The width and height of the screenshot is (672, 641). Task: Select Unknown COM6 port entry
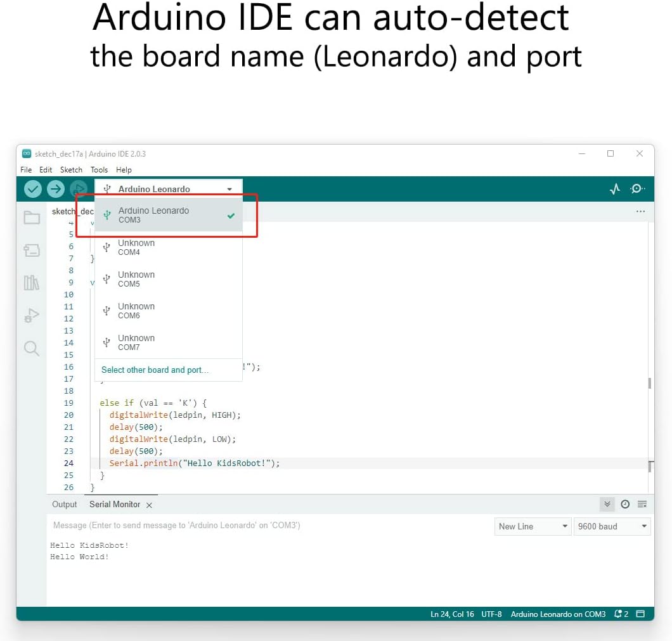[x=169, y=311]
